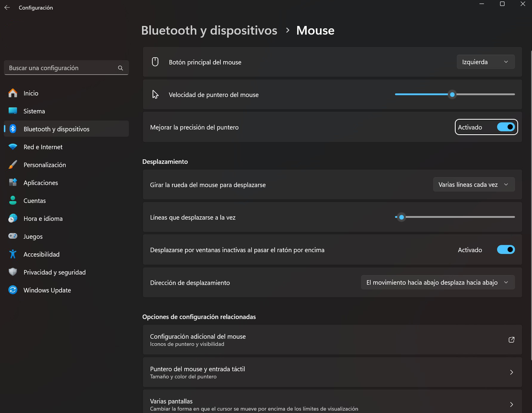The height and width of the screenshot is (413, 532).
Task: Click the Velocidad de puntero slider thumb
Action: pyautogui.click(x=452, y=94)
